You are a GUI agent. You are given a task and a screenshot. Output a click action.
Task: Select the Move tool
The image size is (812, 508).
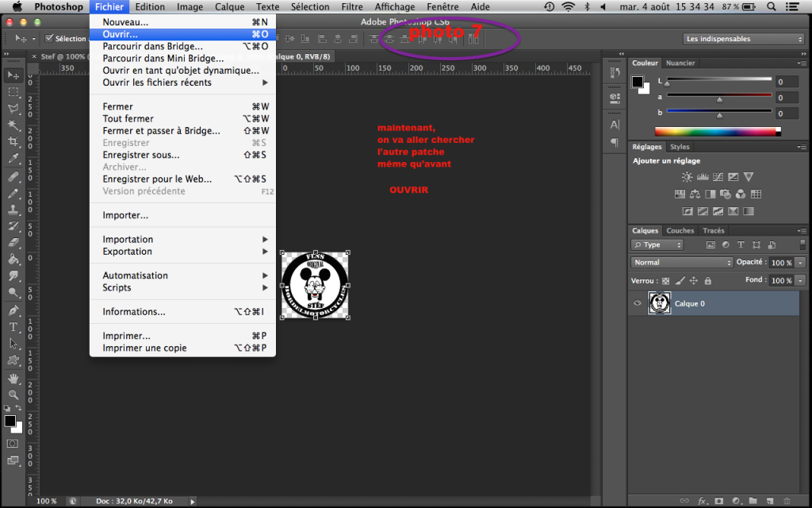tap(13, 75)
